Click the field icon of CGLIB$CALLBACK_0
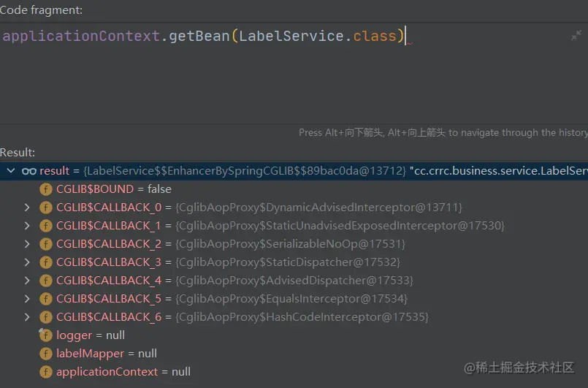Image resolution: width=588 pixels, height=388 pixels. [46, 208]
